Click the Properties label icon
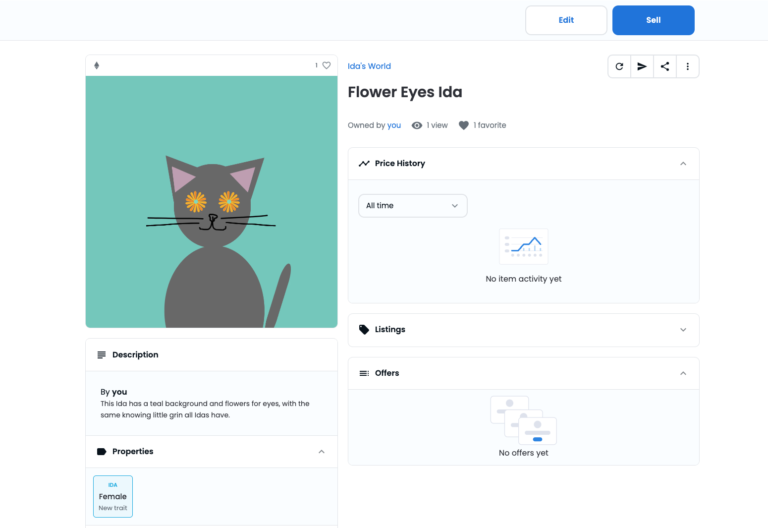Image resolution: width=768 pixels, height=528 pixels. click(101, 452)
